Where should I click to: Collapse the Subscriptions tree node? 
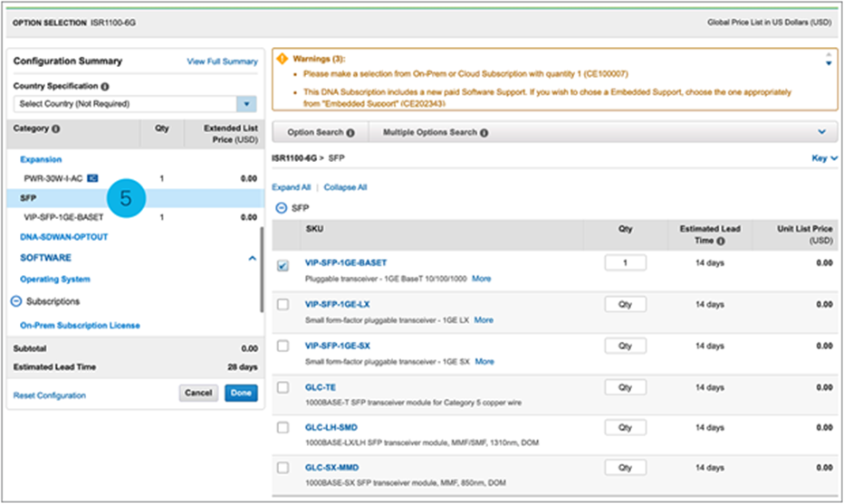16,301
